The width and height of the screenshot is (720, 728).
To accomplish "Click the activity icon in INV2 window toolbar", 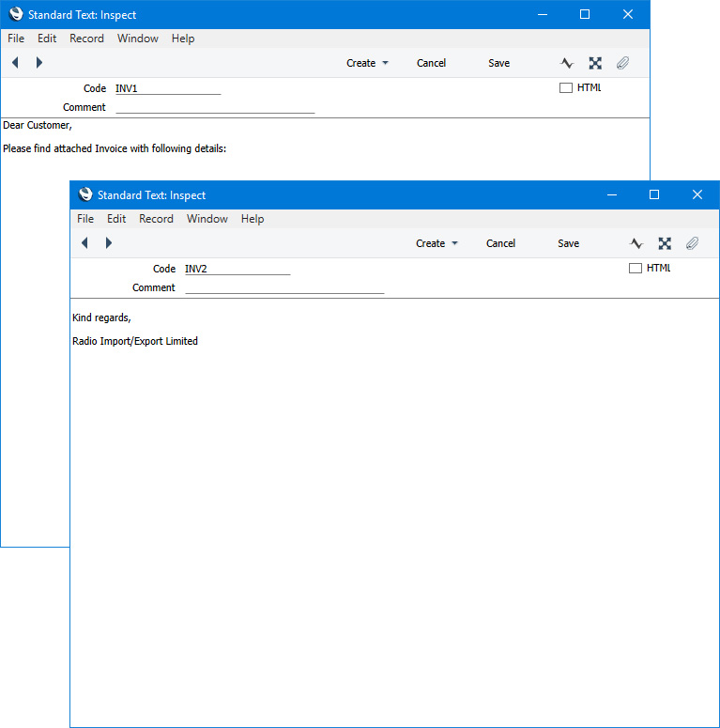I will coord(636,243).
